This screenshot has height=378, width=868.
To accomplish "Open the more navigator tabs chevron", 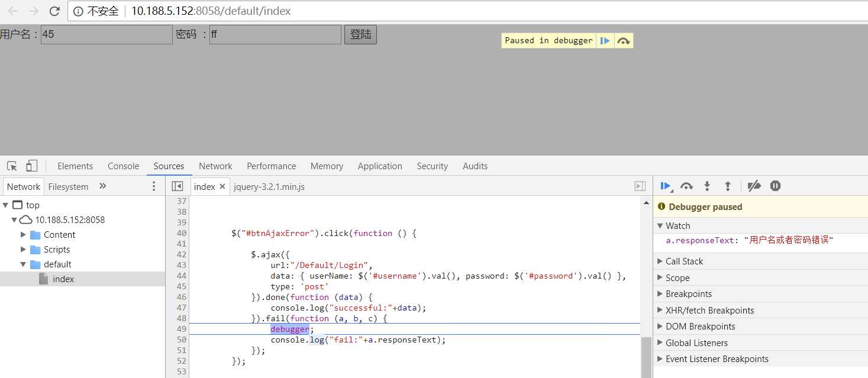I will click(x=102, y=186).
